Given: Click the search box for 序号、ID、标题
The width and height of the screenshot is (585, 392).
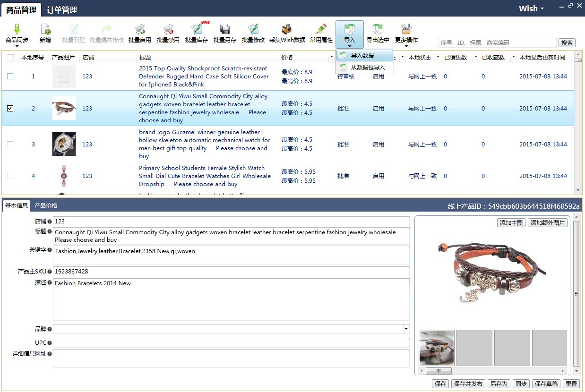Looking at the screenshot, I should tap(498, 43).
